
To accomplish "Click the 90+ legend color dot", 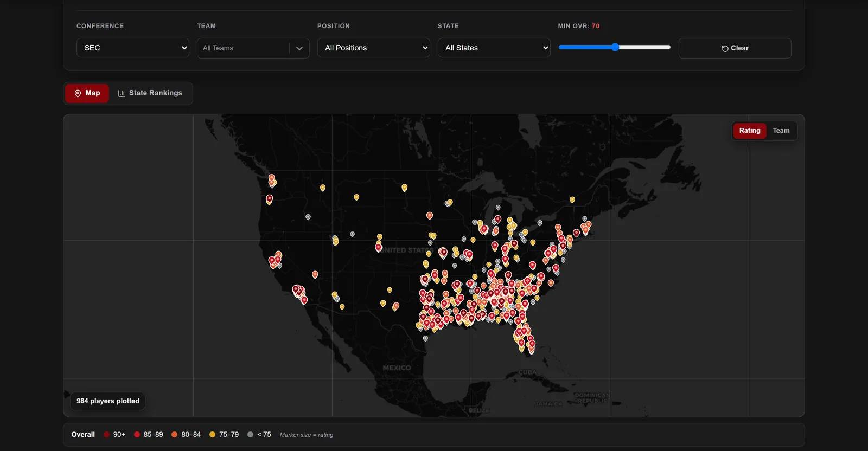I will coord(107,435).
